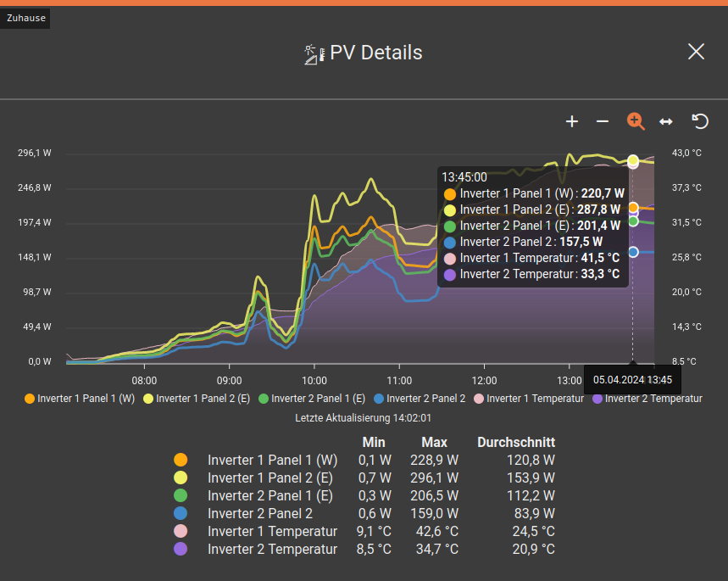Image resolution: width=728 pixels, height=581 pixels.
Task: Activate the orange selection zoom magnifier
Action: [x=636, y=121]
